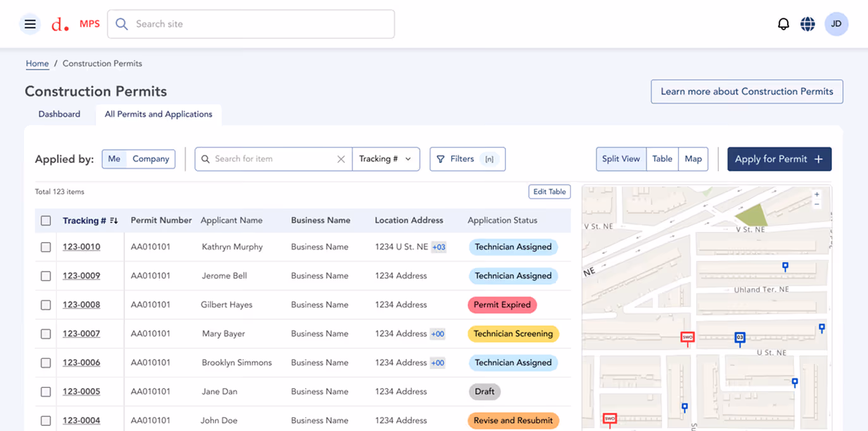Click the red SWO marker on the map
This screenshot has height=431, width=868.
point(687,338)
